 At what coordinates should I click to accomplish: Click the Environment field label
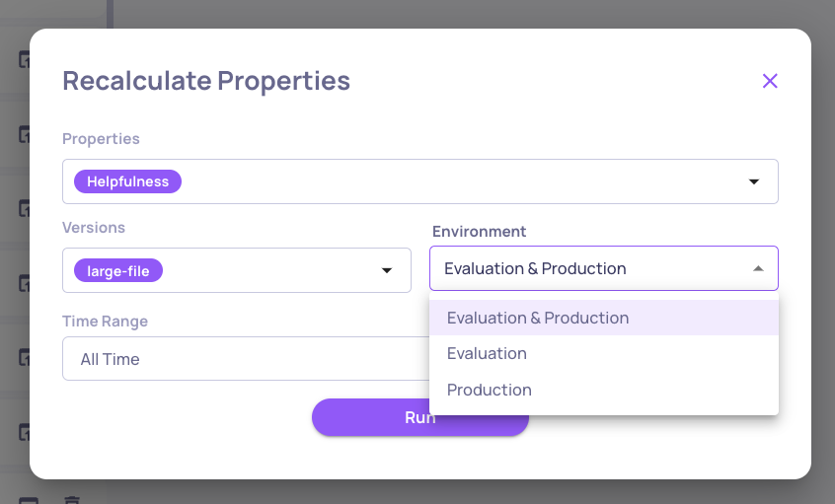click(x=480, y=231)
